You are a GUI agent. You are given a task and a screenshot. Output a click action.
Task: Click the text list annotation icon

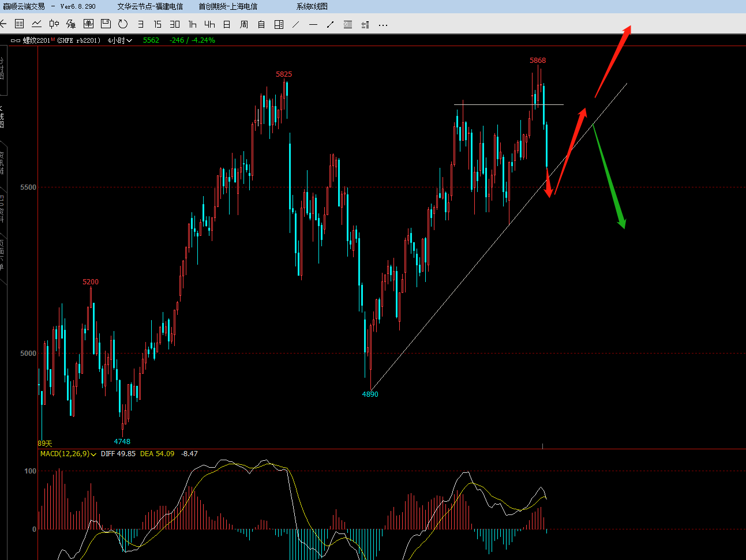(x=348, y=24)
